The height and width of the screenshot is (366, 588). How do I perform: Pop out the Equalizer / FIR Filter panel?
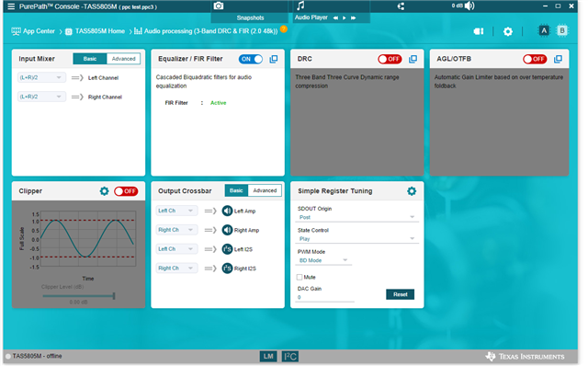274,59
